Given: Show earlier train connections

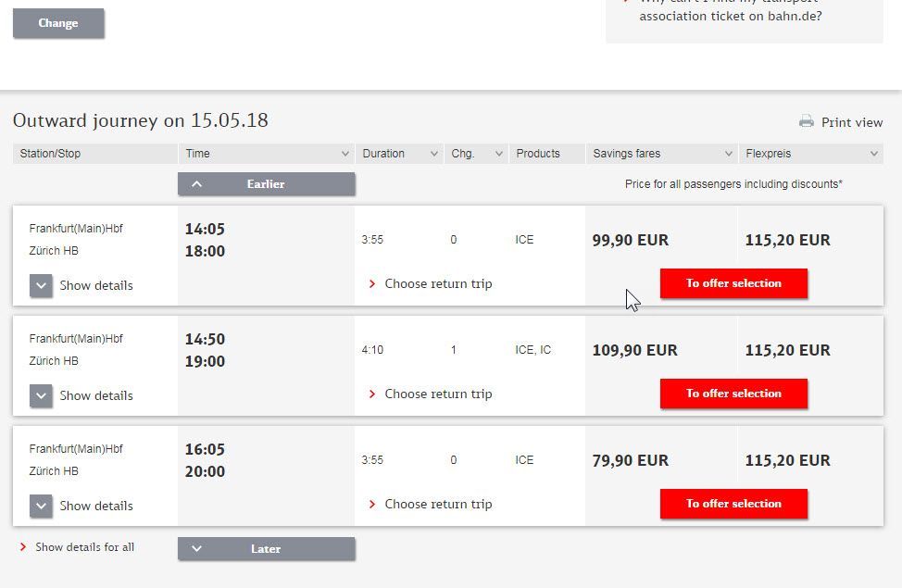Looking at the screenshot, I should pos(266,184).
